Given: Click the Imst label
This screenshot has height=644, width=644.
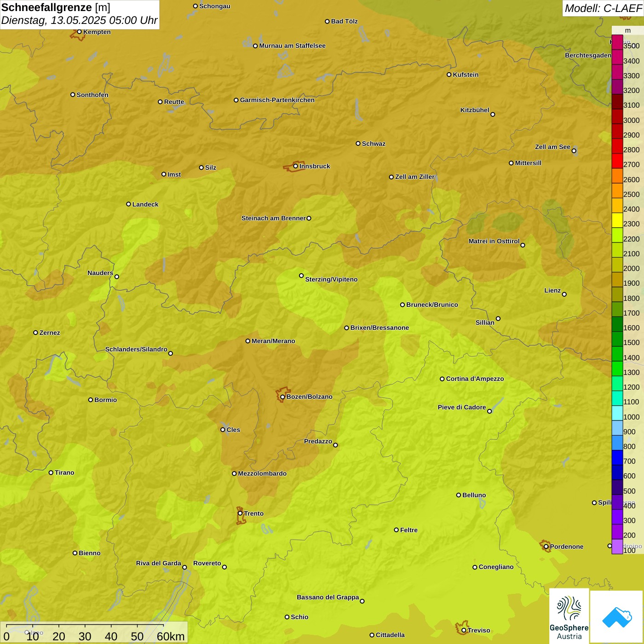Looking at the screenshot, I should point(174,174).
